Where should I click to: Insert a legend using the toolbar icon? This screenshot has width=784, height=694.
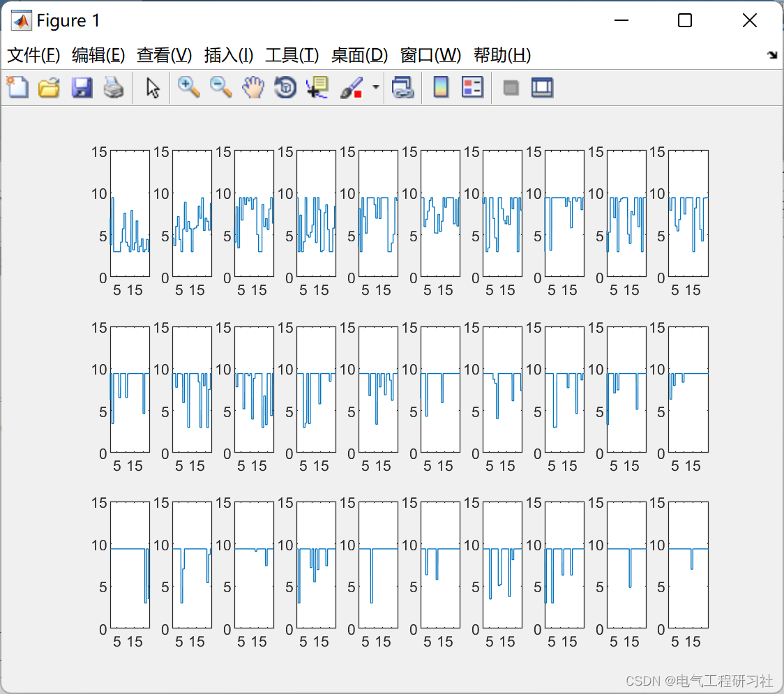coord(472,88)
